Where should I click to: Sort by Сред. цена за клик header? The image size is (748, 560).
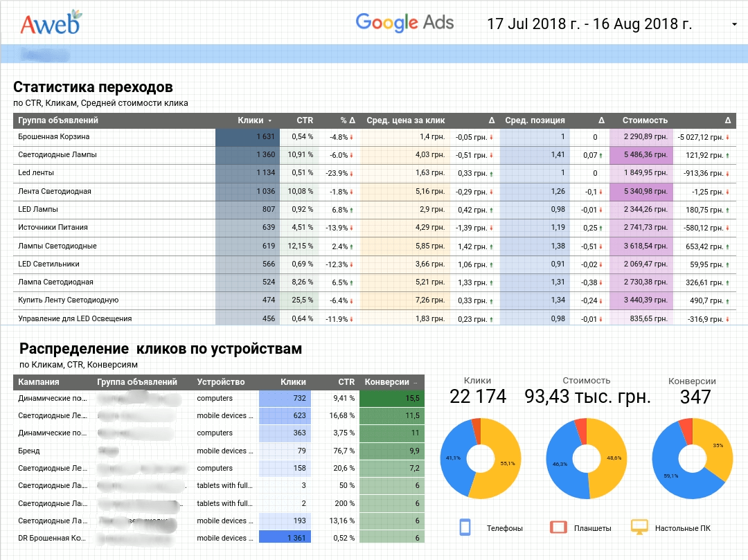coord(405,120)
